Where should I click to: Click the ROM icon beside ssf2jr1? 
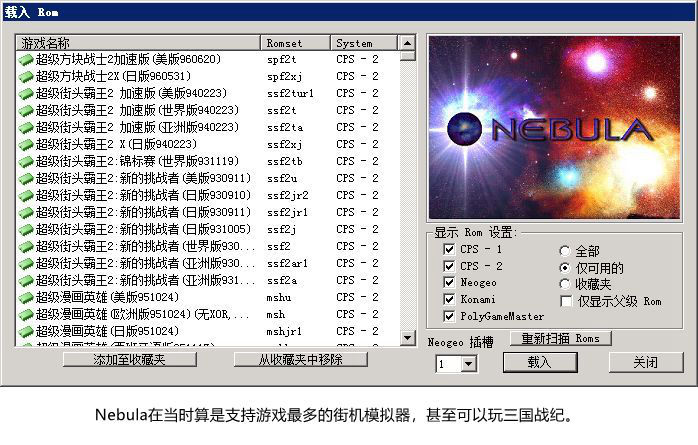[x=26, y=213]
